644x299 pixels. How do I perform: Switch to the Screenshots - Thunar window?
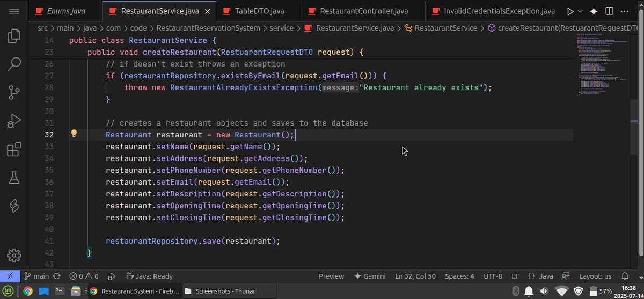229,291
